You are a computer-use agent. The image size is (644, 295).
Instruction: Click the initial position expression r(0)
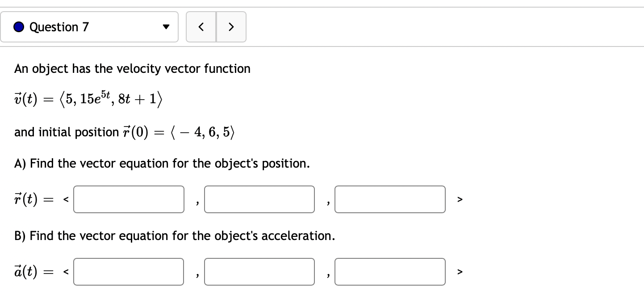tap(123, 132)
